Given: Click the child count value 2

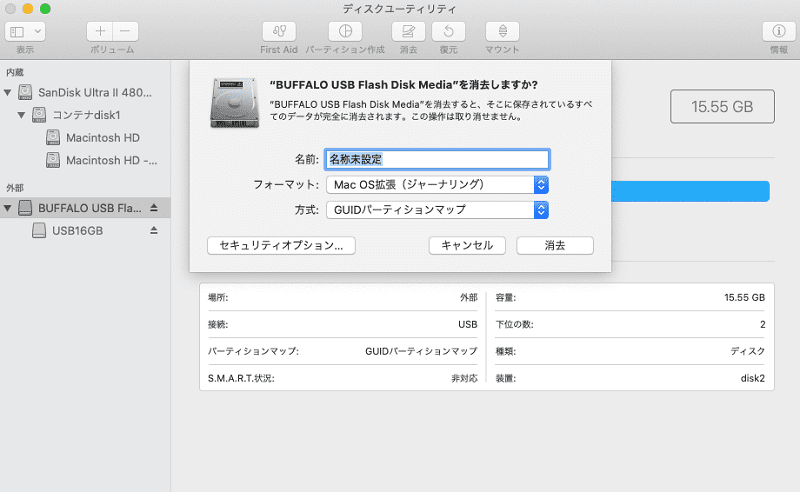Looking at the screenshot, I should coord(762,325).
